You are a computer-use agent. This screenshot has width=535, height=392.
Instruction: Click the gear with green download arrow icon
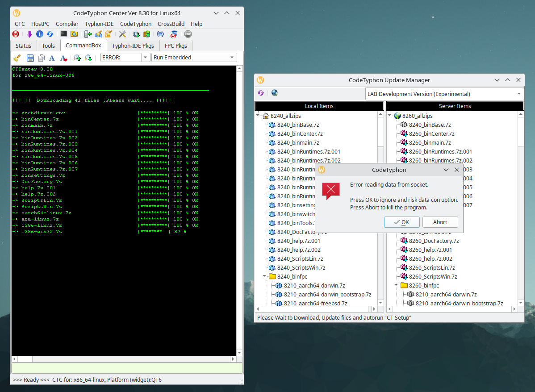pyautogui.click(x=136, y=34)
